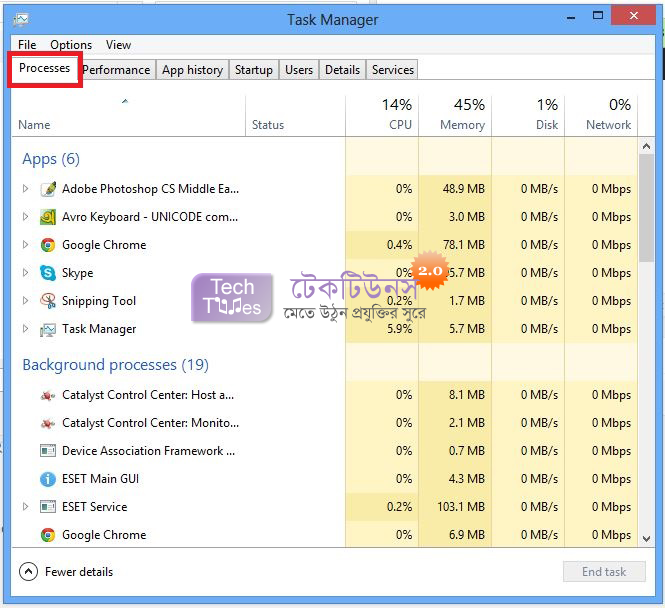This screenshot has width=665, height=608.
Task: Click the Task Manager title bar icon
Action: pos(21,19)
